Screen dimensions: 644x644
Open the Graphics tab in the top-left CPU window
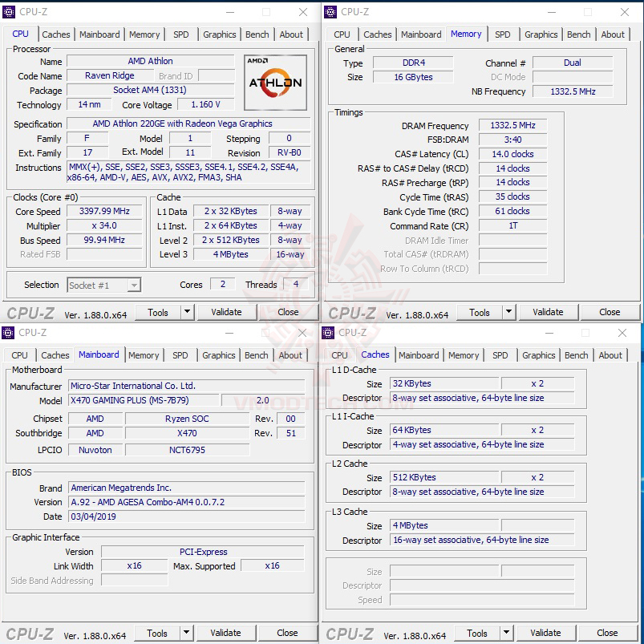(219, 34)
